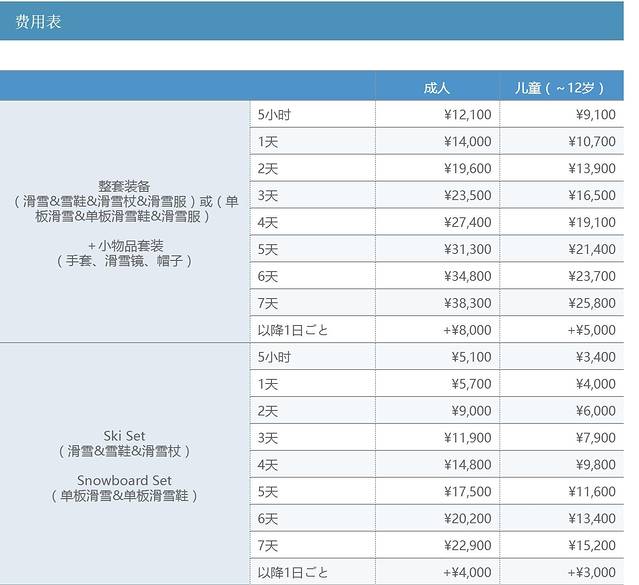The height and width of the screenshot is (585, 639).
Task: Select the 成人 column header
Action: pyautogui.click(x=437, y=88)
